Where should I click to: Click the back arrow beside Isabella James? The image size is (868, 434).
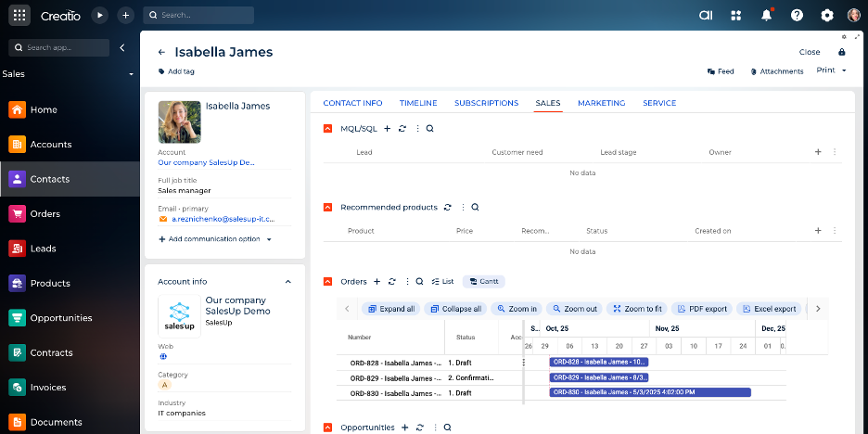[161, 53]
